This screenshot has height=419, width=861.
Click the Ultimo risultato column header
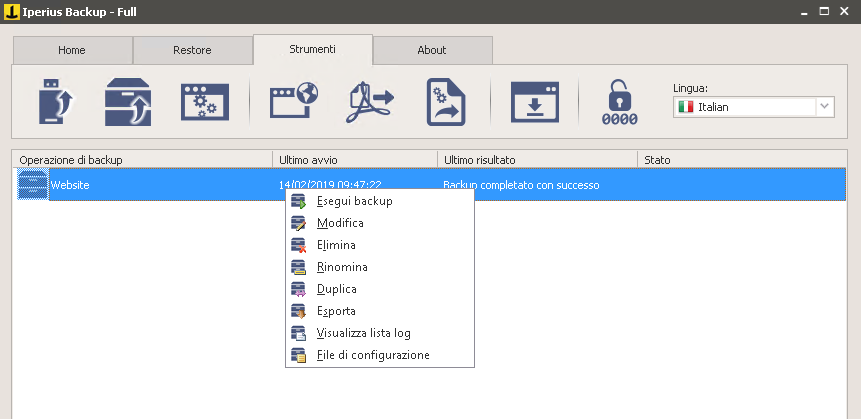coord(538,160)
